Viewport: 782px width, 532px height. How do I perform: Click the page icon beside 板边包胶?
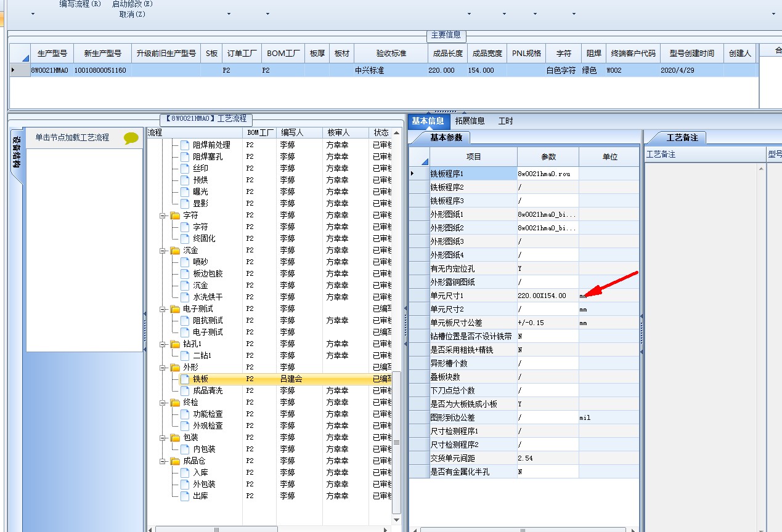185,273
